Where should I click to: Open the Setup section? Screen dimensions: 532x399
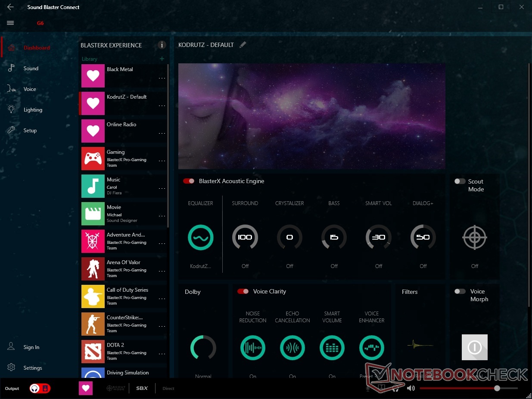[x=30, y=131]
